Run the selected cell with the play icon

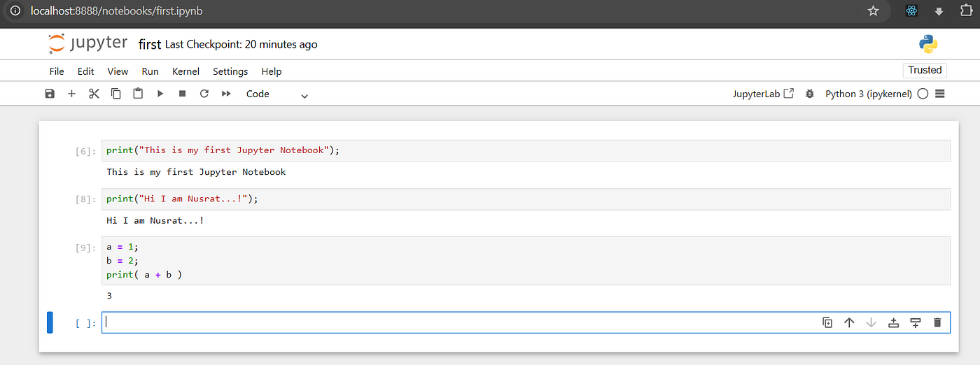pos(160,94)
